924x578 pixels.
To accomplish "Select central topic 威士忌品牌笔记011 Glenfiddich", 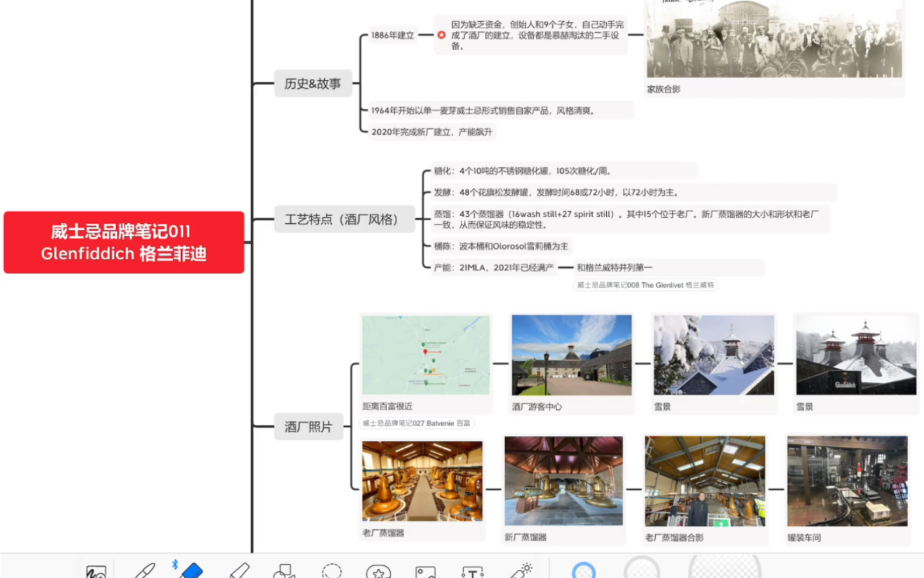I will point(124,242).
